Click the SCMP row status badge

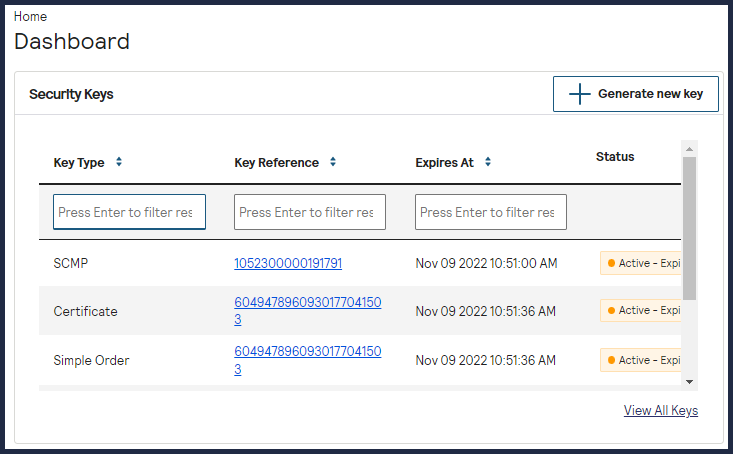[x=641, y=263]
